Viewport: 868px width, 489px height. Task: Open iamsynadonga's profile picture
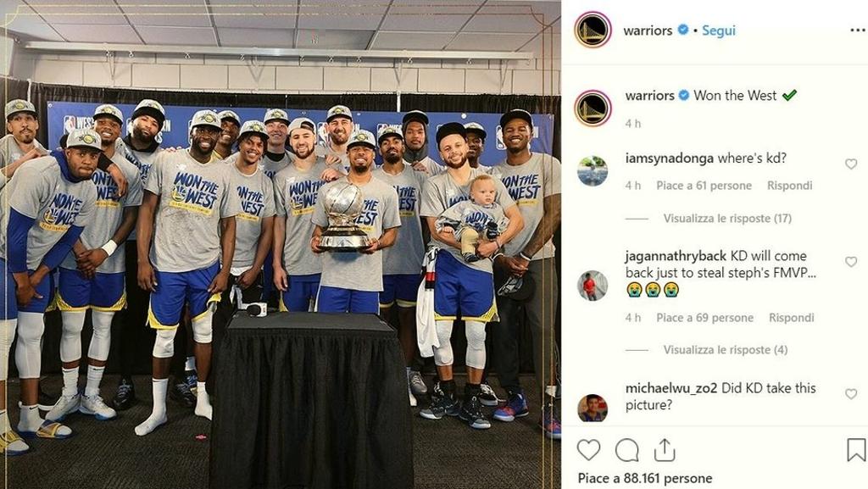(593, 171)
